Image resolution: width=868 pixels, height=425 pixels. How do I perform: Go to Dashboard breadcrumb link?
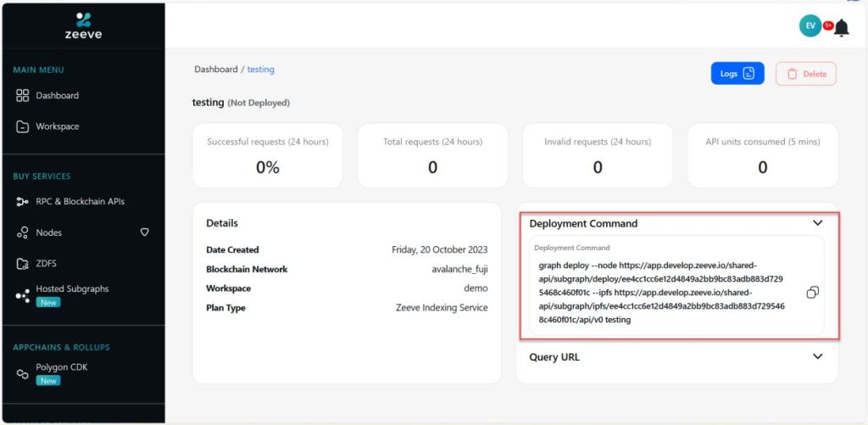click(215, 70)
